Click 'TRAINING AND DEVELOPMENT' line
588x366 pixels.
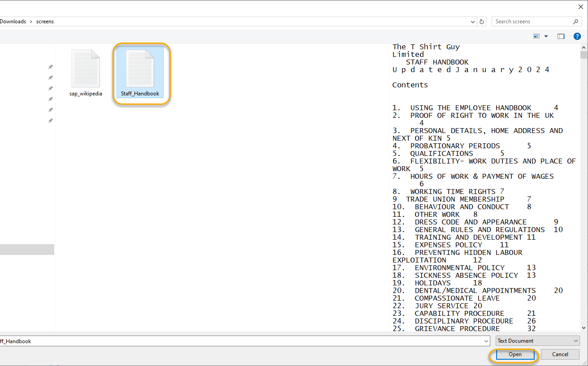point(464,237)
